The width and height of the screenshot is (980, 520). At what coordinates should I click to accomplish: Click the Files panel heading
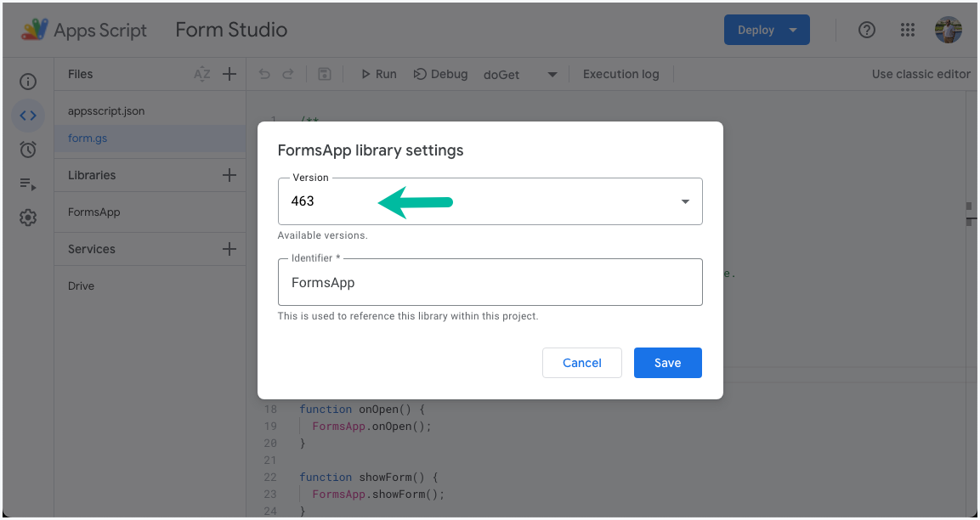click(80, 75)
